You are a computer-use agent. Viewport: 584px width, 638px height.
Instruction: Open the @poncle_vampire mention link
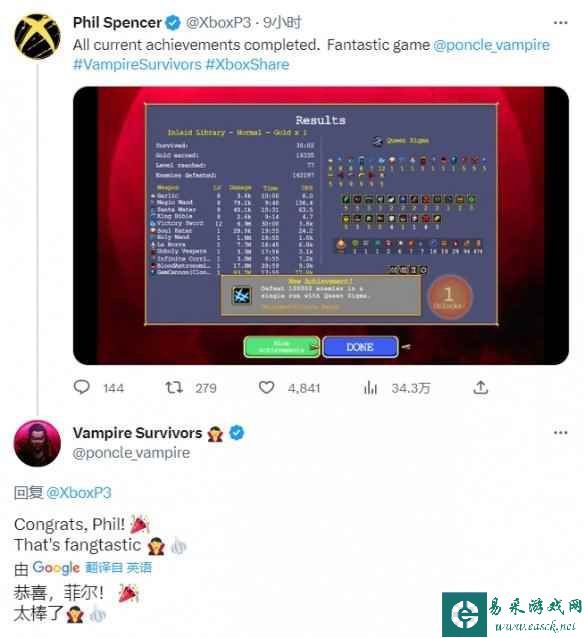(491, 45)
